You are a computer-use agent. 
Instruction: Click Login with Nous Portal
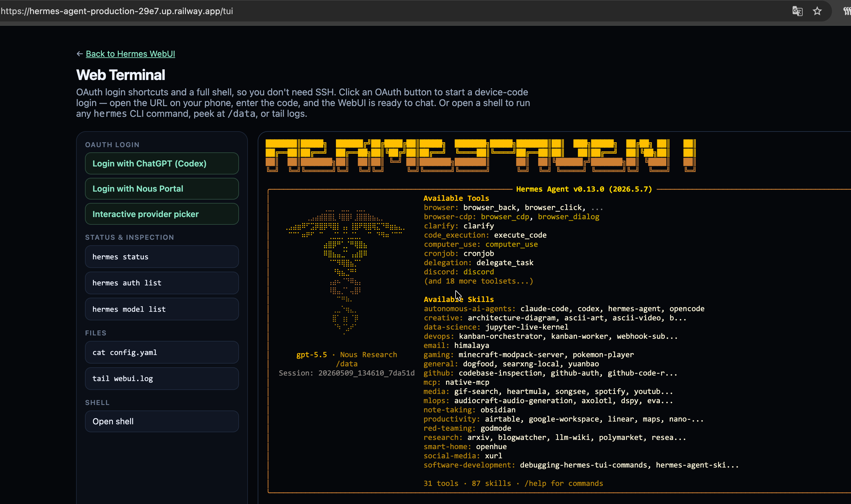pos(162,189)
